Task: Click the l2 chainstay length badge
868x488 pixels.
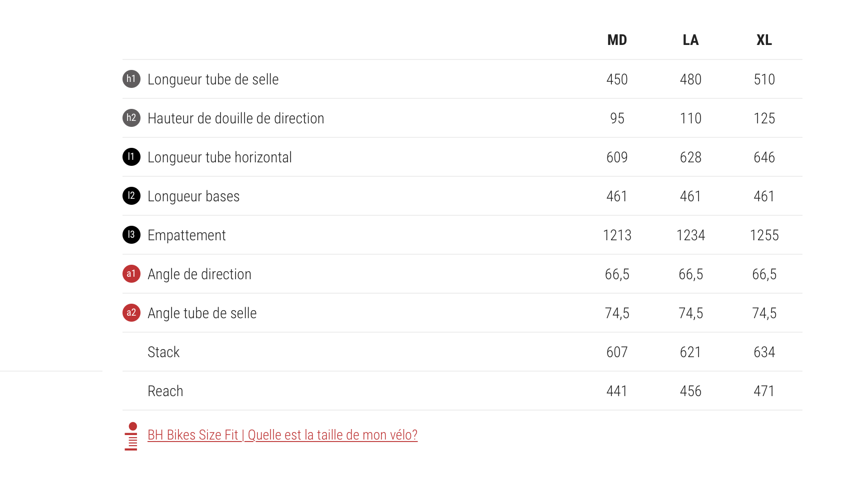Action: (x=131, y=196)
